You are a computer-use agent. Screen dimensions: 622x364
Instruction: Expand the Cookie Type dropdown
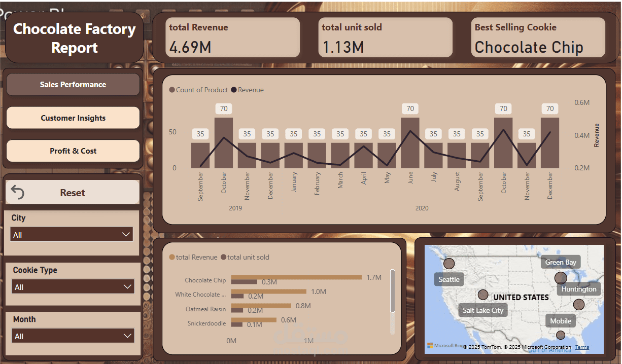[127, 286]
